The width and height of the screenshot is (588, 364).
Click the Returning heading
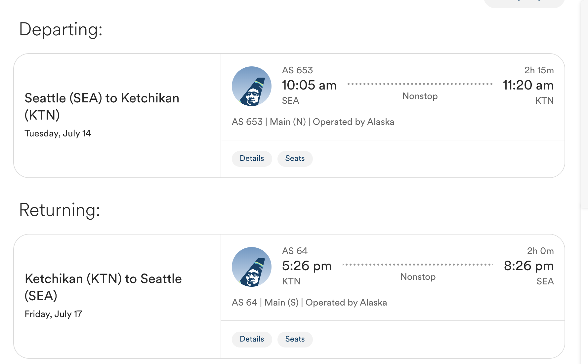coord(60,210)
